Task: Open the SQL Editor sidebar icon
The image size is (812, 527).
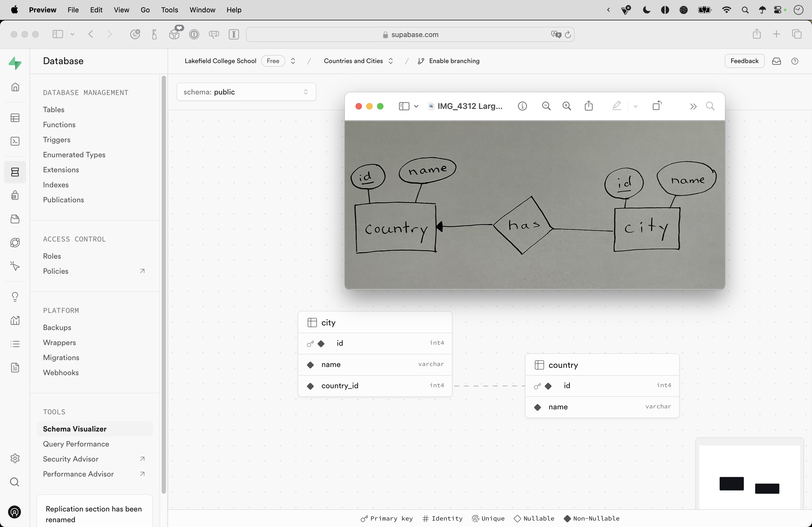Action: tap(15, 141)
